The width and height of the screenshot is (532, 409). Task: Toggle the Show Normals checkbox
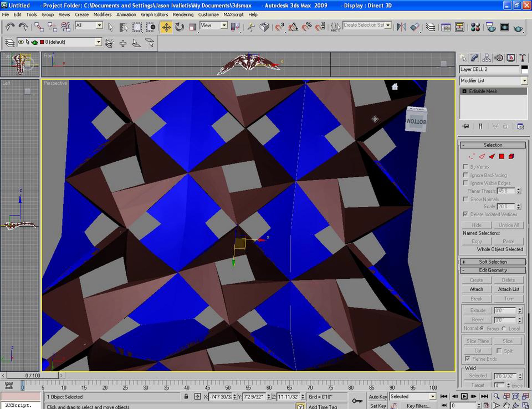point(465,199)
